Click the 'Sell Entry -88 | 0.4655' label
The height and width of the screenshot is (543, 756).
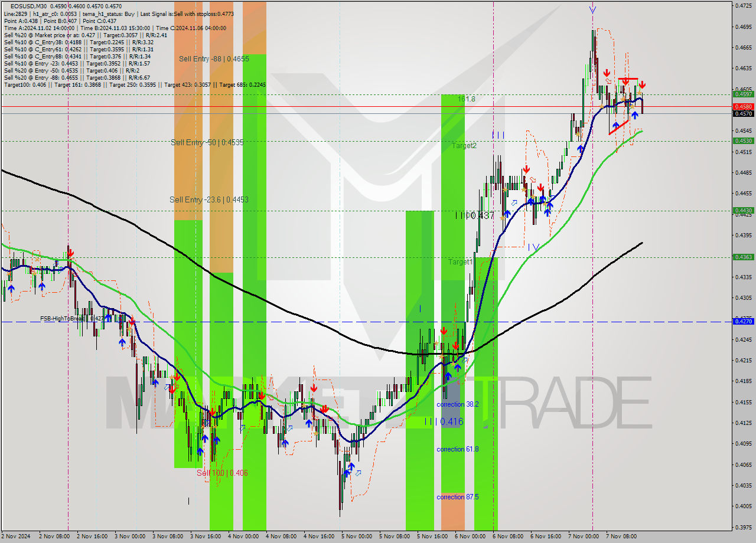[x=214, y=59]
